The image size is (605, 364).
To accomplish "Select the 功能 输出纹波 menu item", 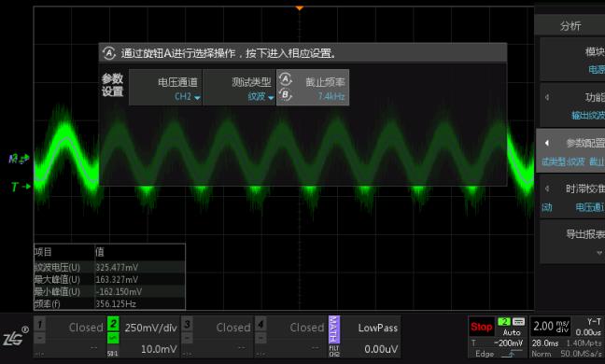I will (x=572, y=105).
